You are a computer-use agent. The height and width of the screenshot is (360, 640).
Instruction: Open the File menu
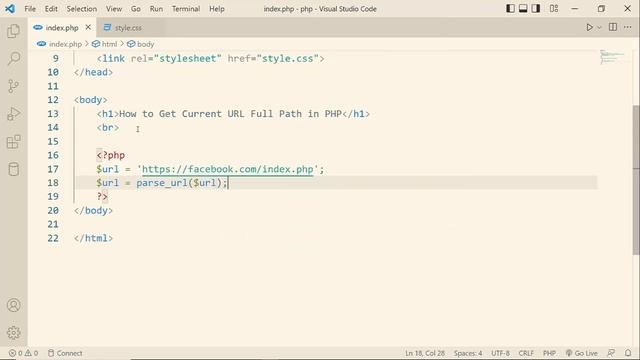coord(30,9)
